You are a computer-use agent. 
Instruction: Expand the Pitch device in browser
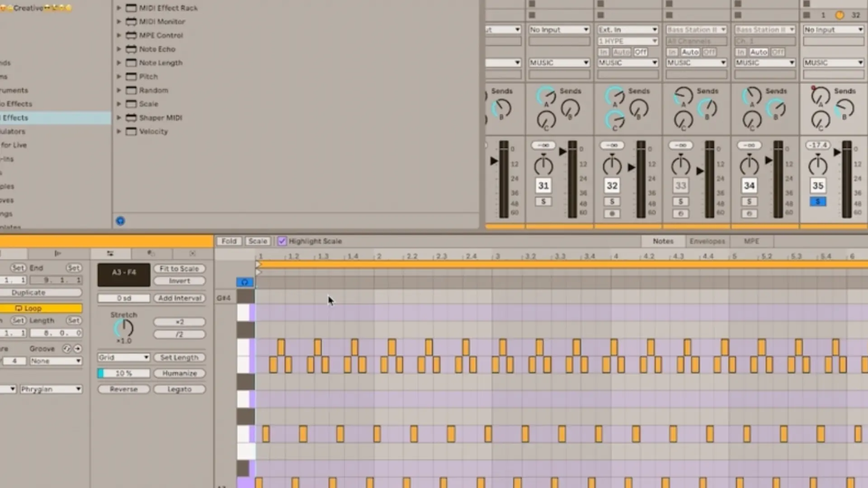point(119,76)
